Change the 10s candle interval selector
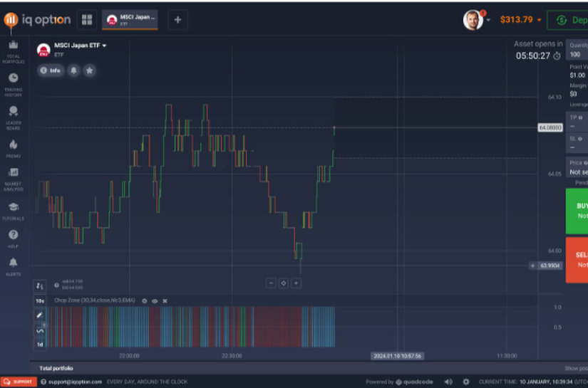The height and width of the screenshot is (388, 588). (40, 301)
